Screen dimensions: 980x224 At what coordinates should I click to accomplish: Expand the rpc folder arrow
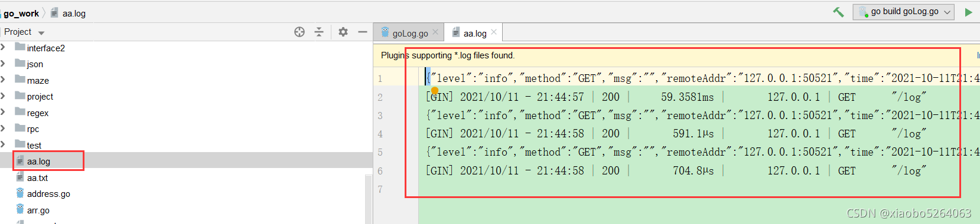pos(3,128)
